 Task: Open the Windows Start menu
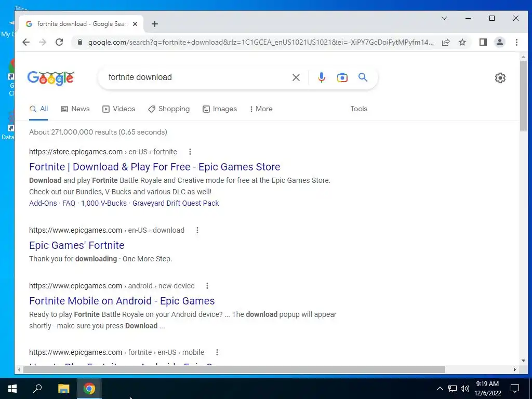[x=12, y=389]
